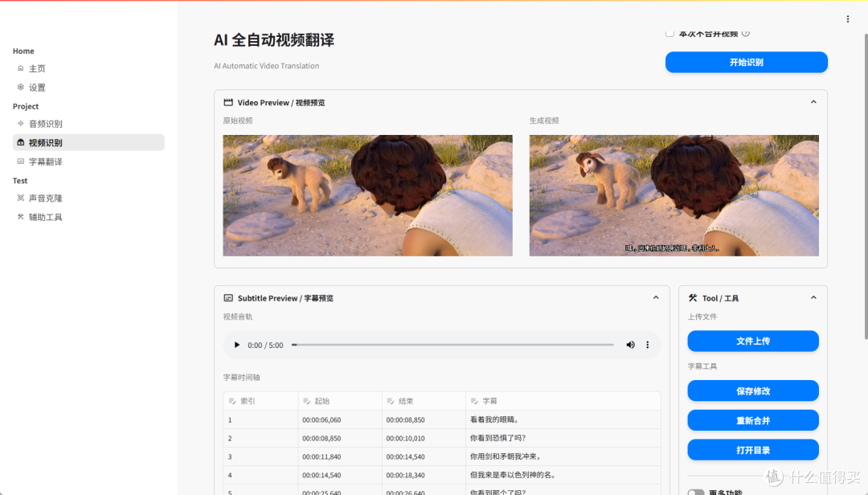Click the 生成视频 generated video preview

click(674, 195)
